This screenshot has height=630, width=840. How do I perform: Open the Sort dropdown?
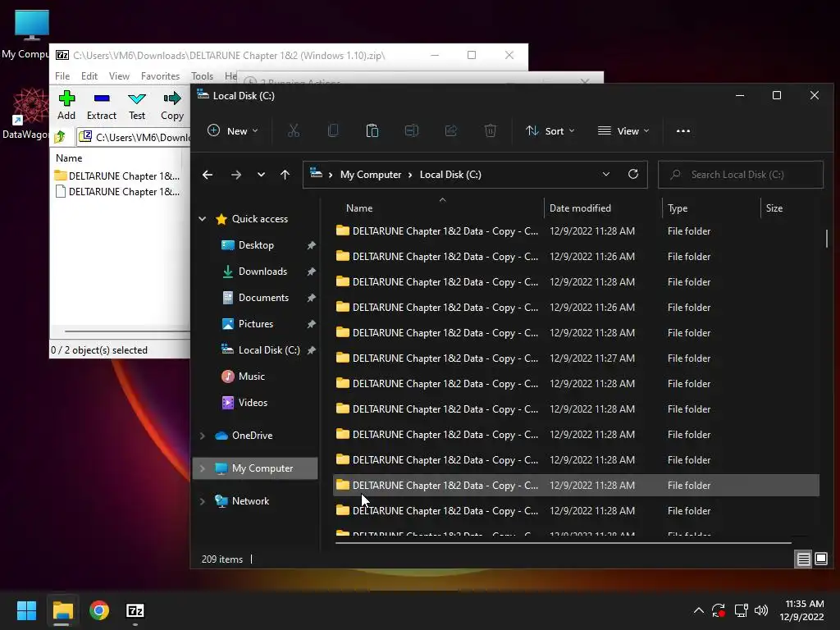click(x=550, y=130)
